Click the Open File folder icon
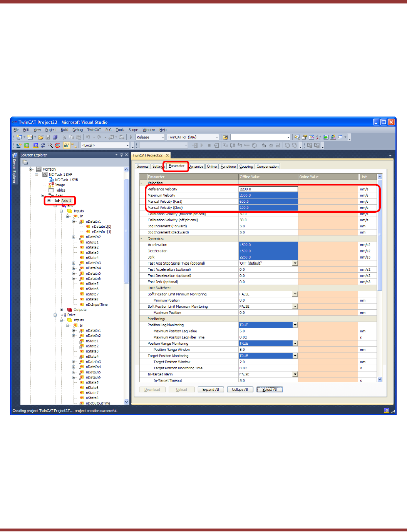The image size is (407, 532). click(40, 137)
